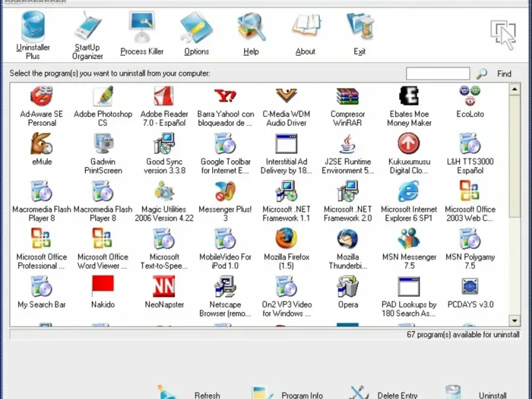Image resolution: width=532 pixels, height=399 pixels.
Task: Select Microsoft Office Professional
Action: coord(42,249)
